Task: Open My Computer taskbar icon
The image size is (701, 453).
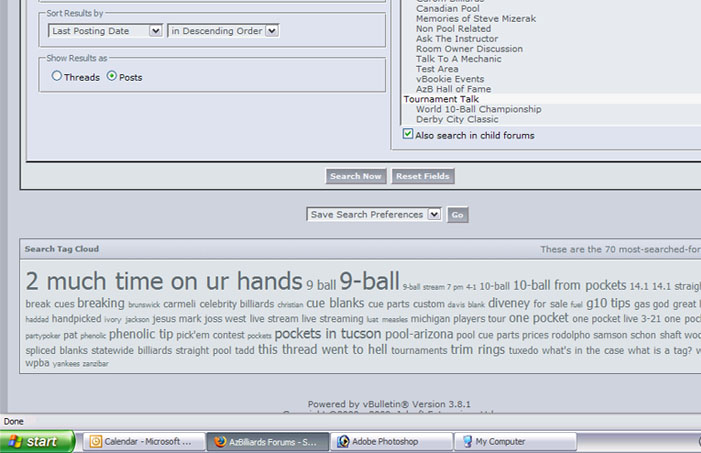Action: coord(468,441)
